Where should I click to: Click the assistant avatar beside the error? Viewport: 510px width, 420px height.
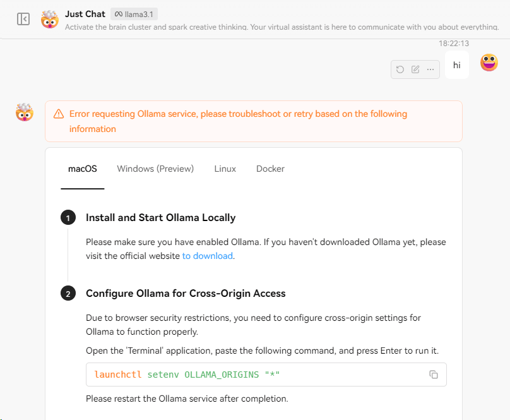25,112
